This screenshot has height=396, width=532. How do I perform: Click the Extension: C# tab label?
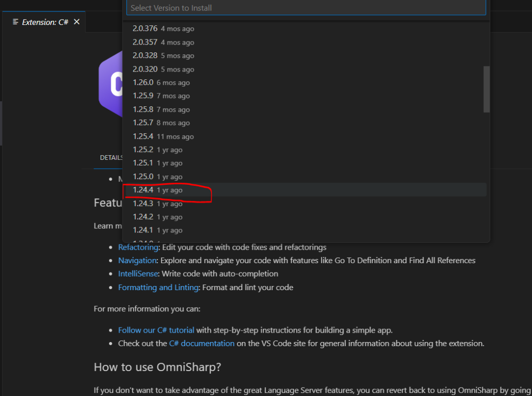45,22
